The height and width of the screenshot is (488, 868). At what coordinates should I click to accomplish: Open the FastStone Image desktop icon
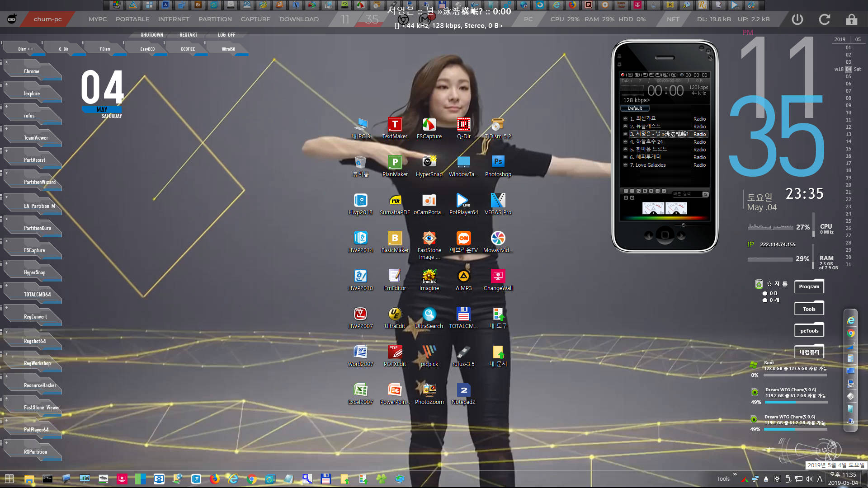tap(429, 245)
